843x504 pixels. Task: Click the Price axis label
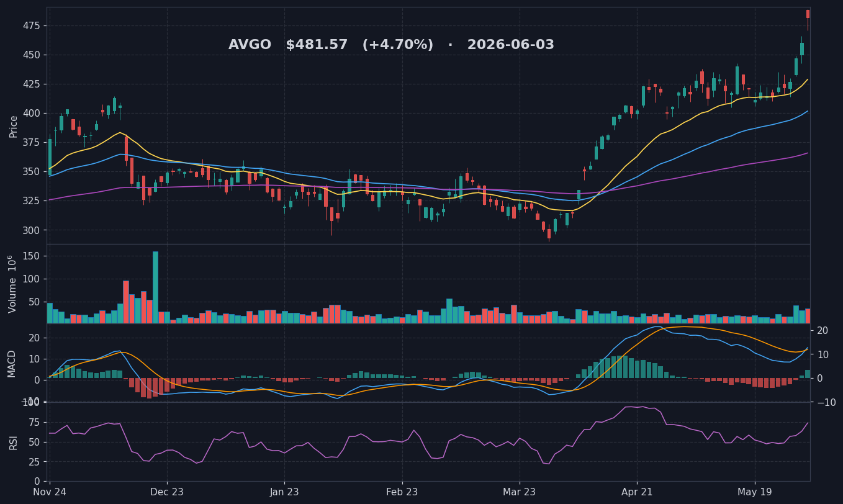14,126
